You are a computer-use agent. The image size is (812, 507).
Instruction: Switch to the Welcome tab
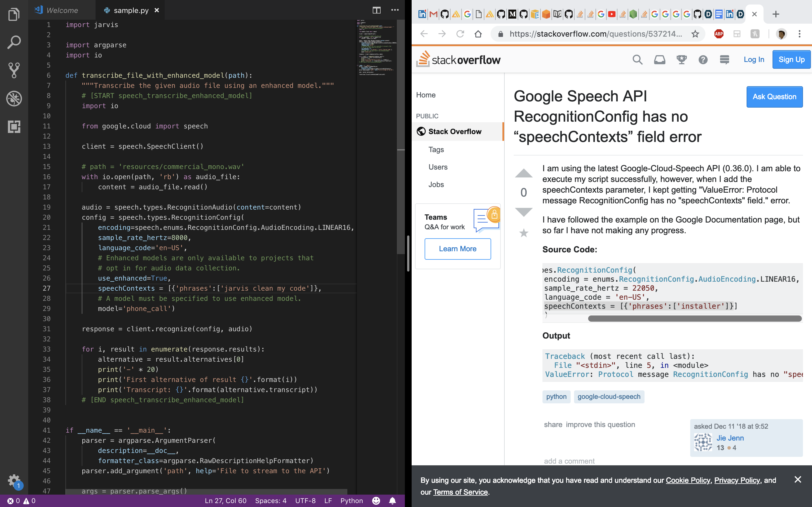pyautogui.click(x=62, y=10)
